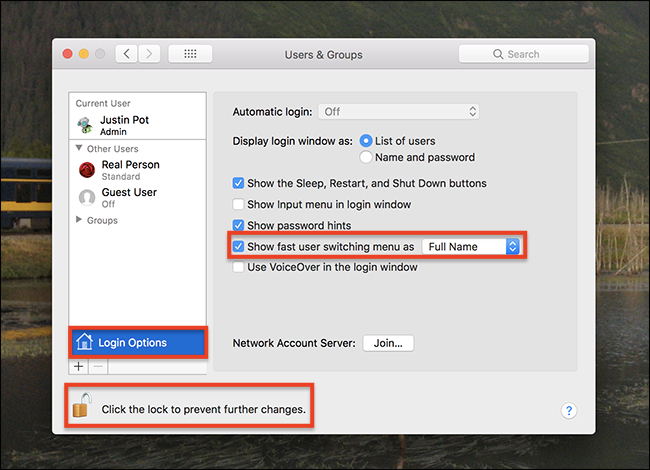Click the Guest User silhouette icon
This screenshot has height=470, width=650.
[87, 198]
